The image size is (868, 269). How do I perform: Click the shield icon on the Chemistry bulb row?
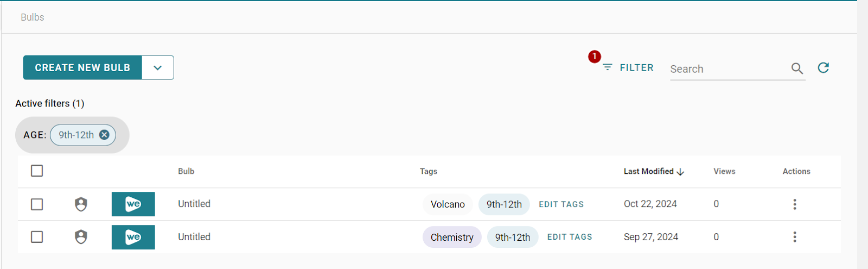click(81, 237)
